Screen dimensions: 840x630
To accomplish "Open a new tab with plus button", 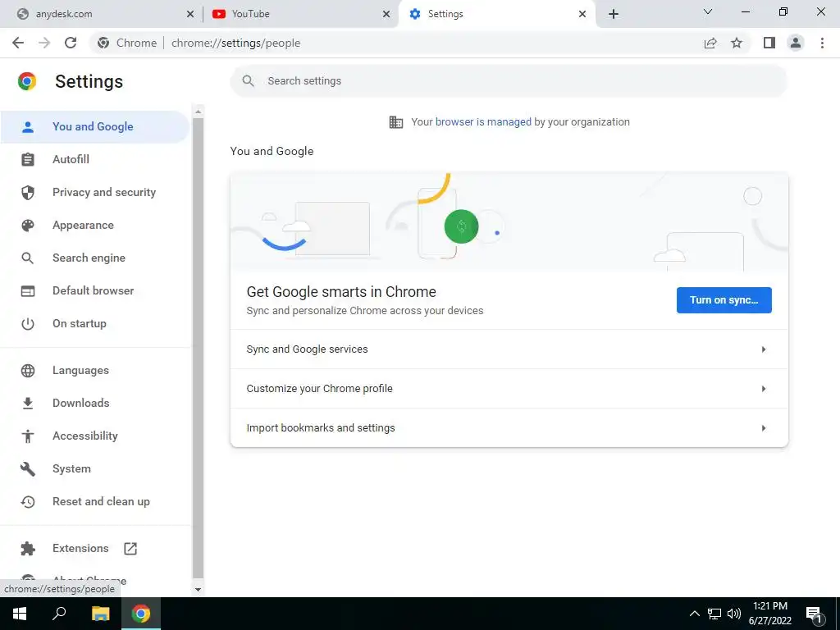I will click(614, 14).
